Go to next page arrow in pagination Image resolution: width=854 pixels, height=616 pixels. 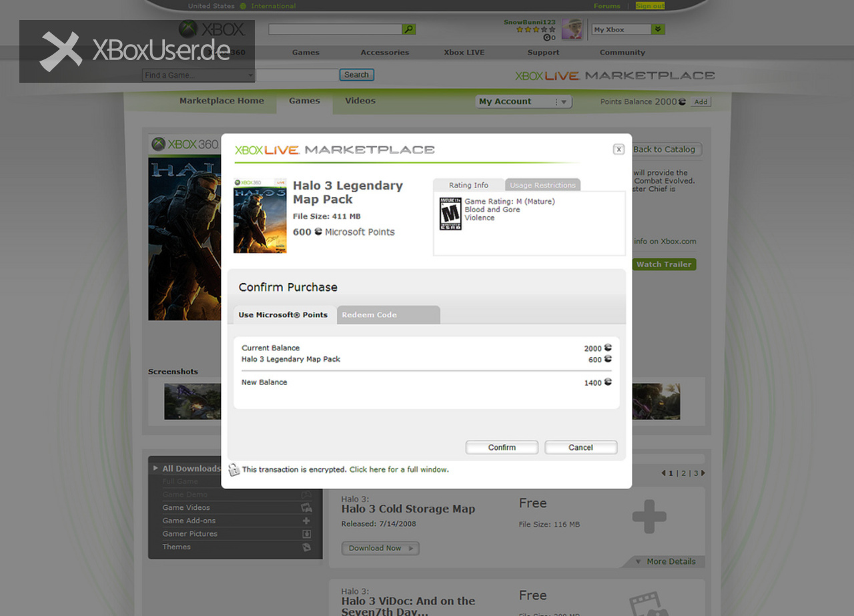(703, 473)
